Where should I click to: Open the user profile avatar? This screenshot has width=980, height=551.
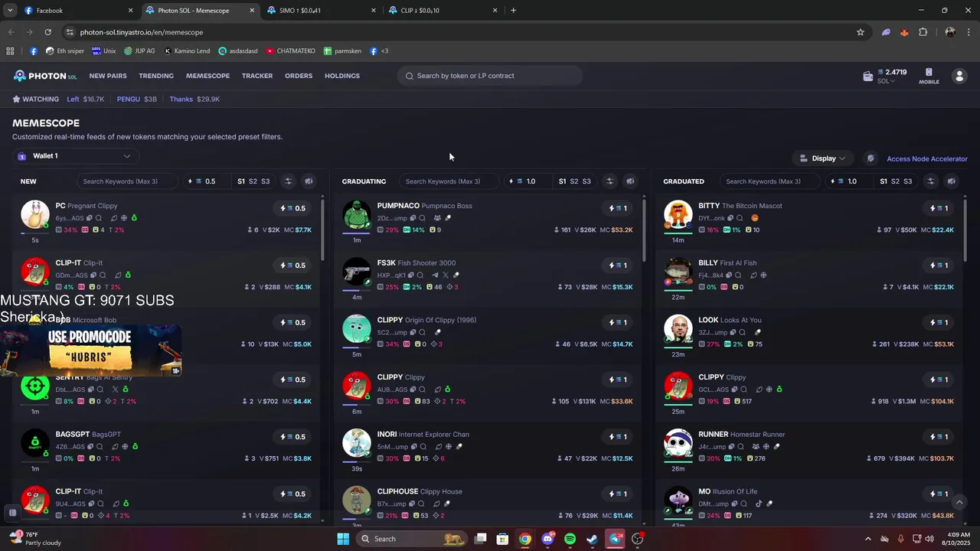(x=959, y=76)
